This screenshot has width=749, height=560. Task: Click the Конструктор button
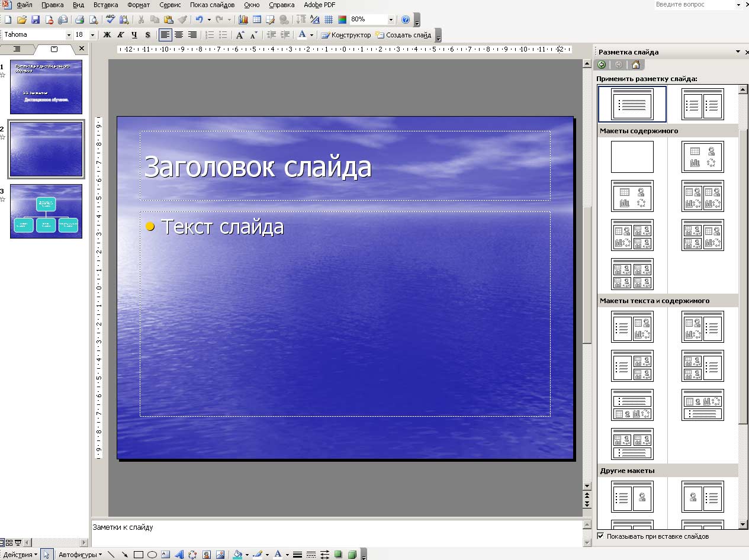tap(346, 35)
